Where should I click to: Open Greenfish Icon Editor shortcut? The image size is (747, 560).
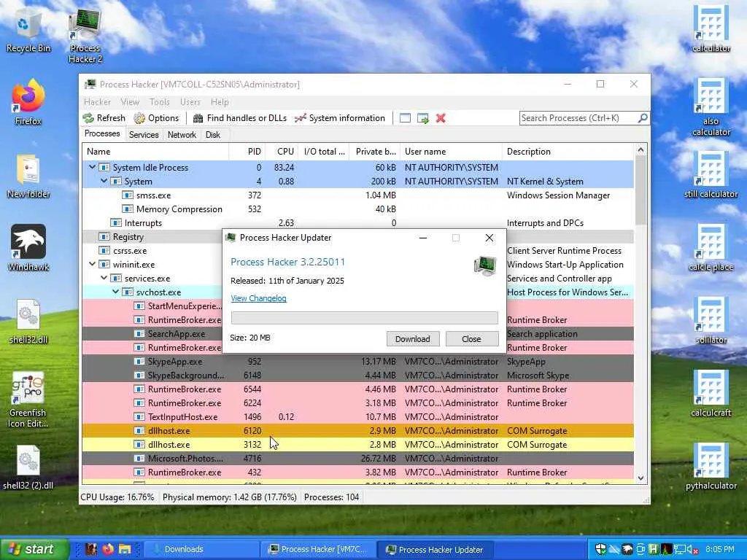pos(28,399)
